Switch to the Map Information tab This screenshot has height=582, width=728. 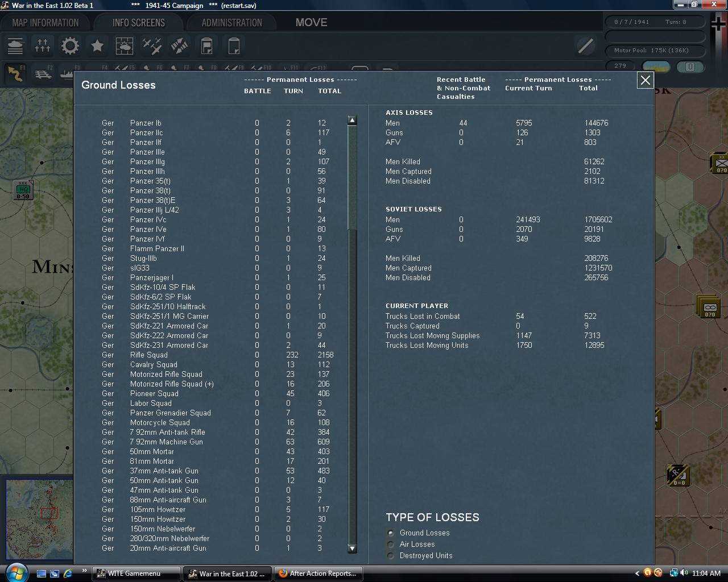pyautogui.click(x=45, y=23)
